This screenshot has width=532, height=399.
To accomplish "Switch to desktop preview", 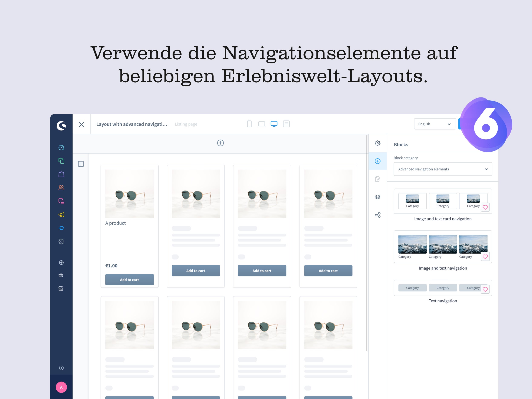I will click(x=274, y=124).
